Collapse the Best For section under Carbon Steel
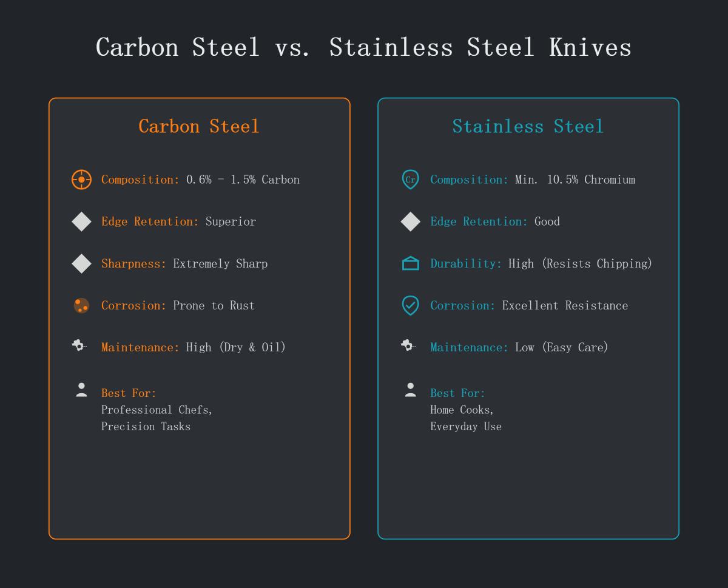728x588 pixels. [x=129, y=393]
